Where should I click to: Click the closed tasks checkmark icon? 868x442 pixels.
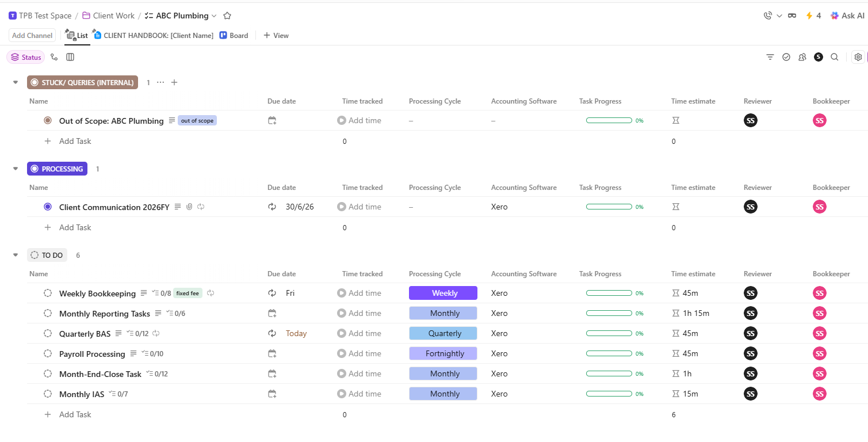point(786,57)
